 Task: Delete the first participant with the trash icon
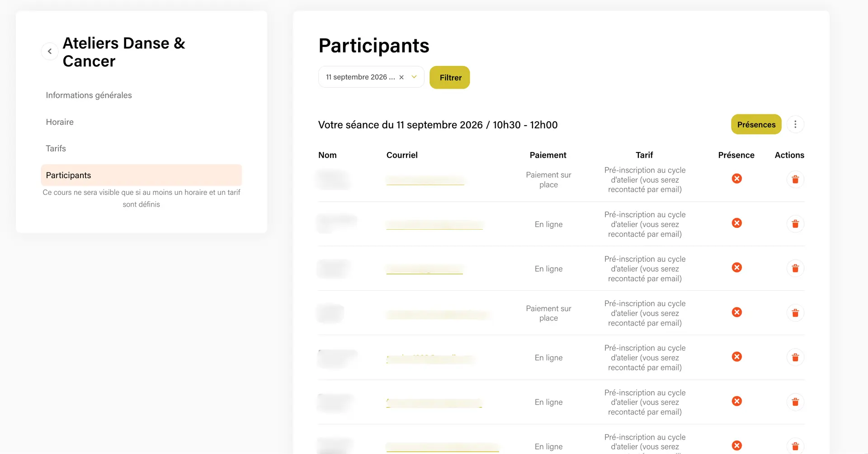click(795, 180)
